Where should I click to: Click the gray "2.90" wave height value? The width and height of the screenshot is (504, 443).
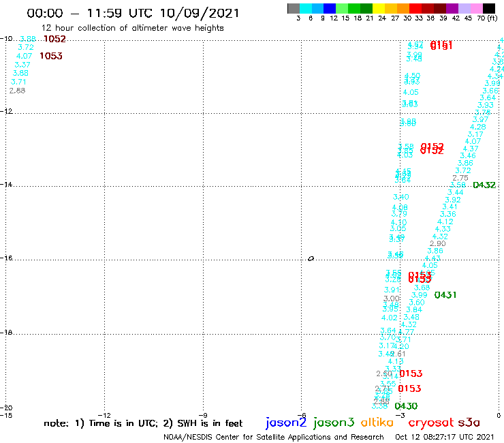(438, 243)
